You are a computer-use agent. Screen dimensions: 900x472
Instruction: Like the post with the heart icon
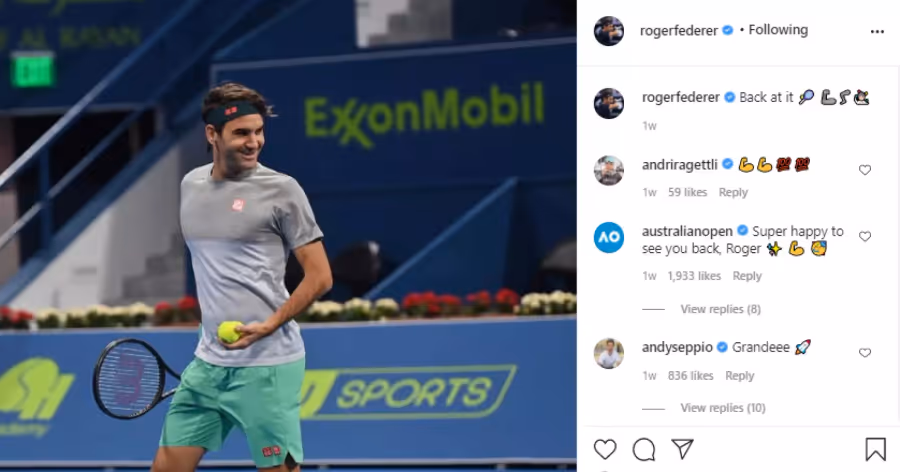[605, 450]
